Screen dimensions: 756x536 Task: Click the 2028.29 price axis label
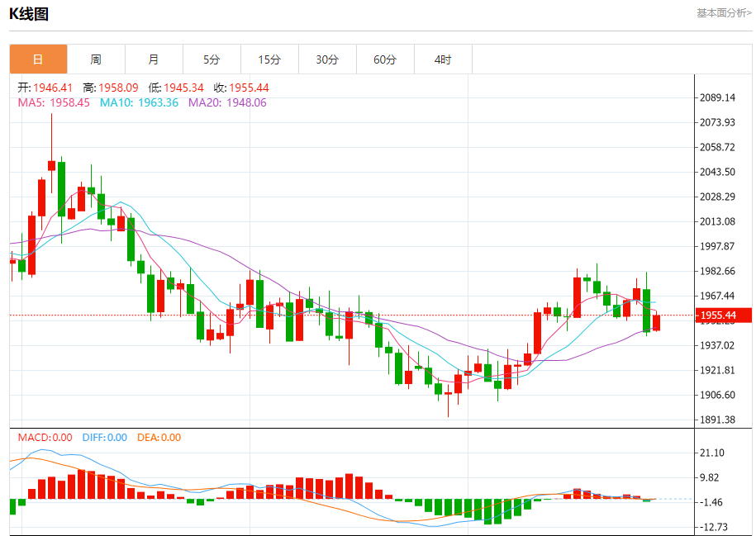click(x=717, y=197)
